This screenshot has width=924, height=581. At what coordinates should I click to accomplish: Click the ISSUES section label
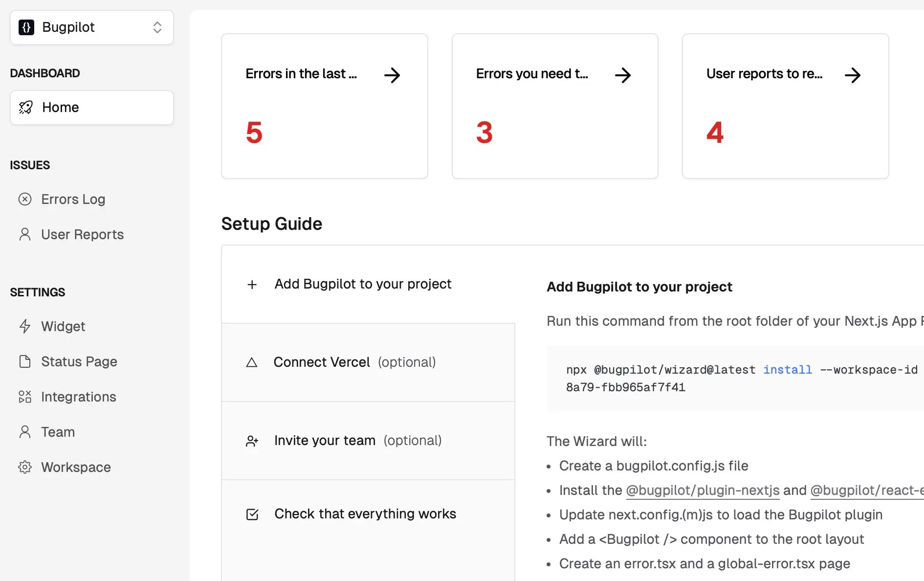(x=30, y=165)
